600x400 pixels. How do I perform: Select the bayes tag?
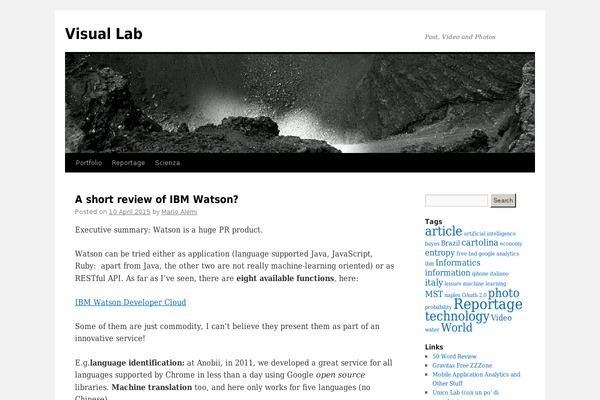(432, 243)
